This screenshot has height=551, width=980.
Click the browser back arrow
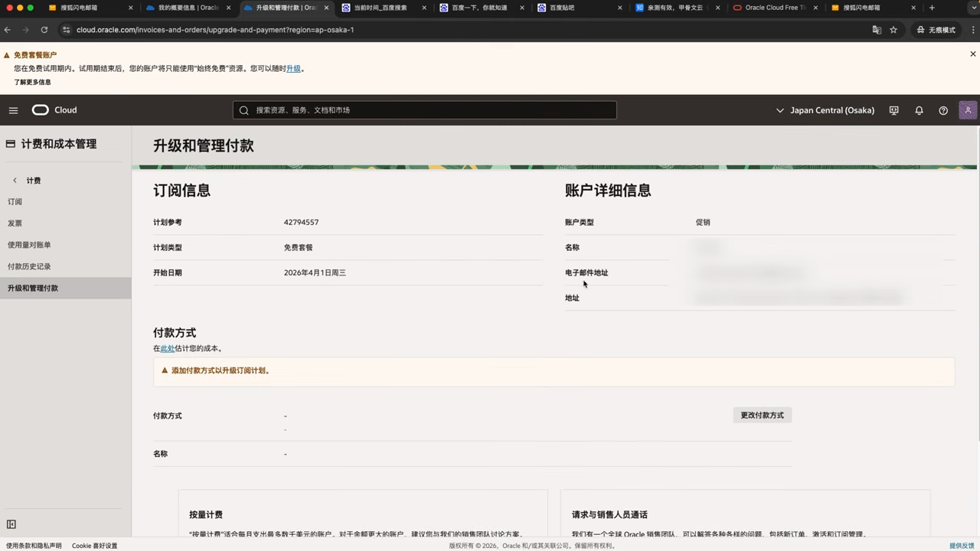coord(8,30)
